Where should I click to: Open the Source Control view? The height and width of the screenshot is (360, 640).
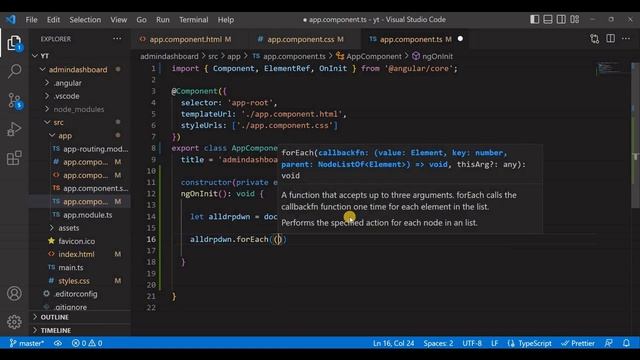[x=15, y=100]
